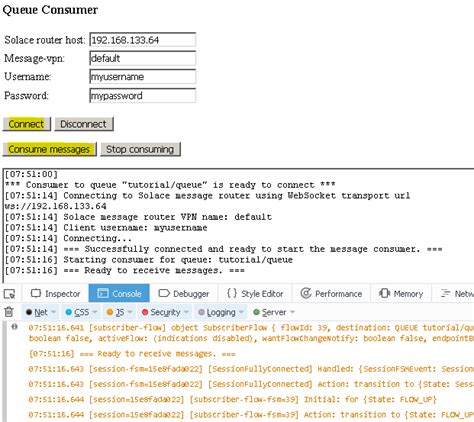The height and width of the screenshot is (422, 474).
Task: Click the Style Editor braces icon
Action: click(232, 293)
